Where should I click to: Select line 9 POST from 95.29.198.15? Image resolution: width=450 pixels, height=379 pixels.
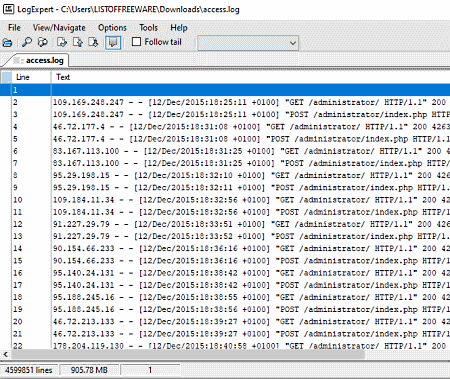tap(225, 188)
